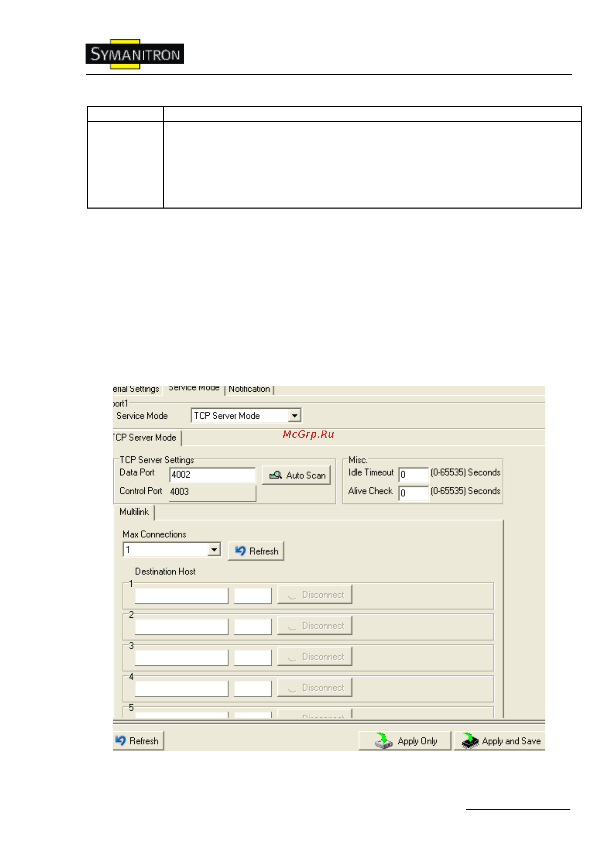Click the Apply Only button
The width and height of the screenshot is (614, 868).
405,741
